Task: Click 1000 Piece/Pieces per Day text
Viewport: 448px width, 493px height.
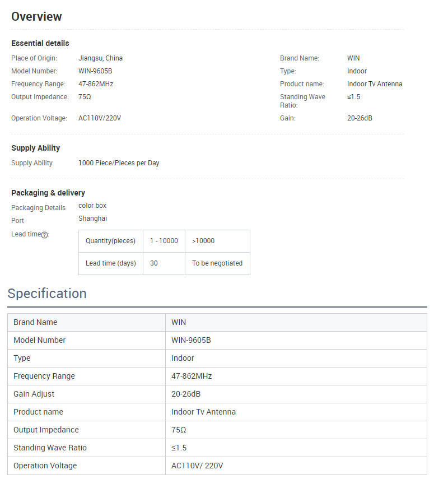Action: 119,163
